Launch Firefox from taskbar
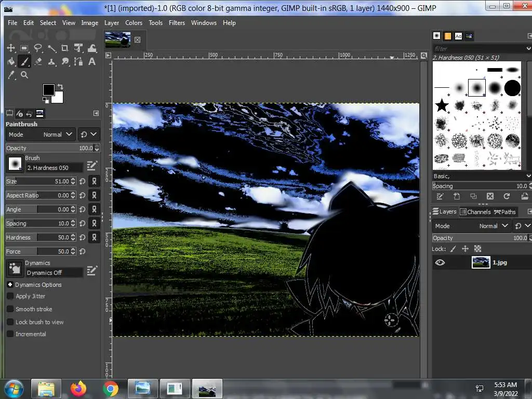The width and height of the screenshot is (532, 399). (x=78, y=389)
